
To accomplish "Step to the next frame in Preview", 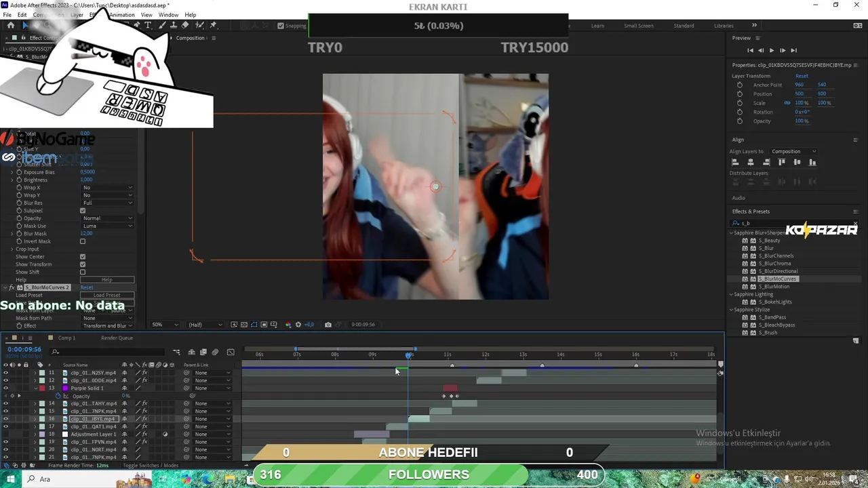I will click(783, 50).
